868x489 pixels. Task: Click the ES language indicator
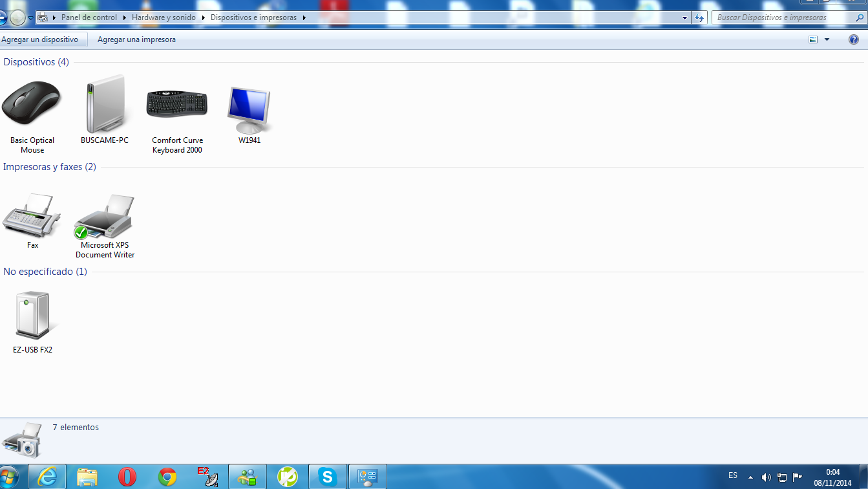[733, 475]
